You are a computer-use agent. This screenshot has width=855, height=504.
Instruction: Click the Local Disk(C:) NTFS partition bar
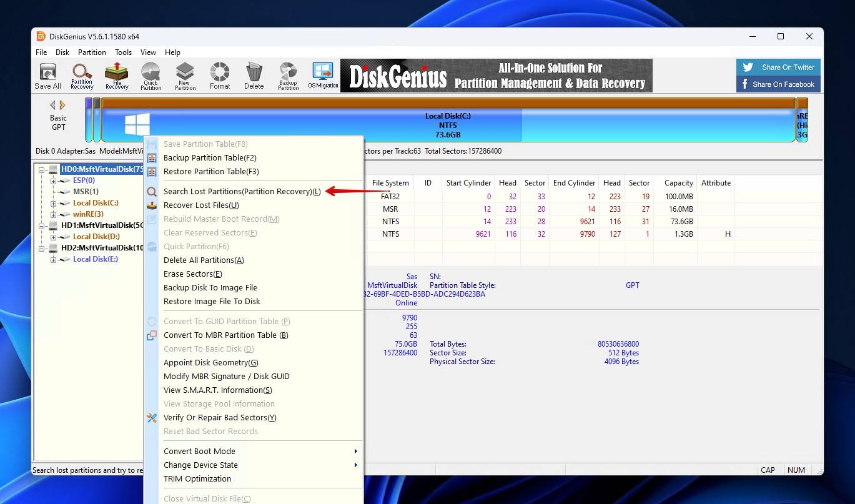coord(448,121)
